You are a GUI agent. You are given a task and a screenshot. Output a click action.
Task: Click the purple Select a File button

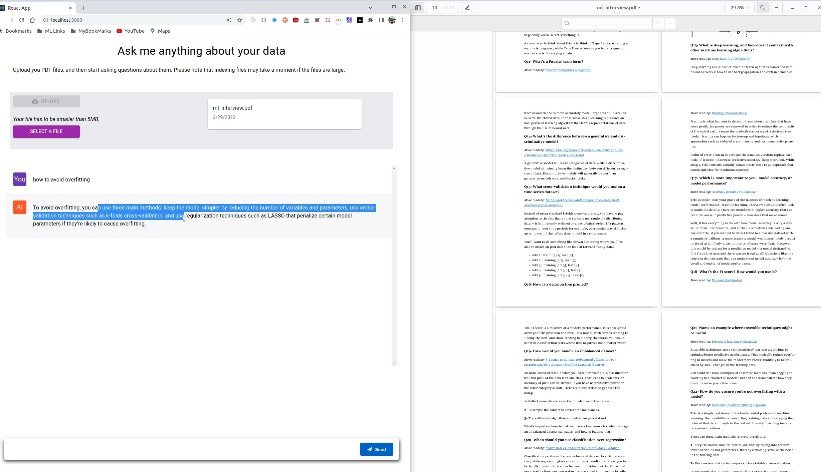point(46,131)
